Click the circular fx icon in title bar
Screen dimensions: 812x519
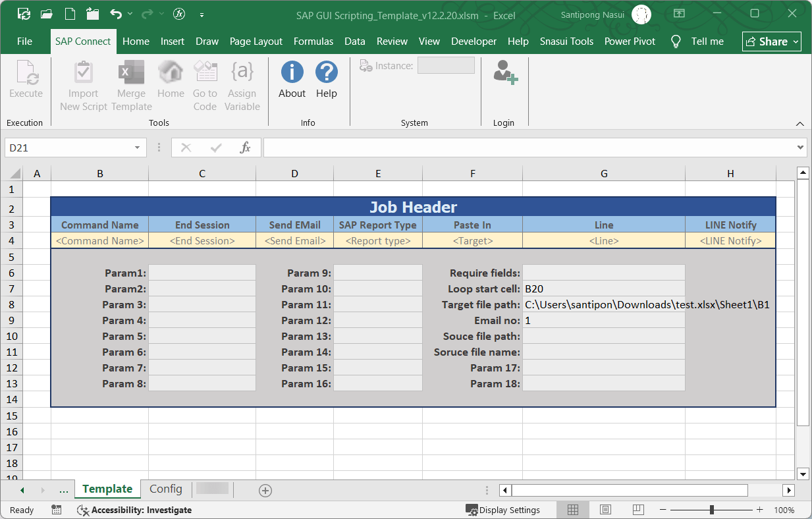tap(178, 14)
